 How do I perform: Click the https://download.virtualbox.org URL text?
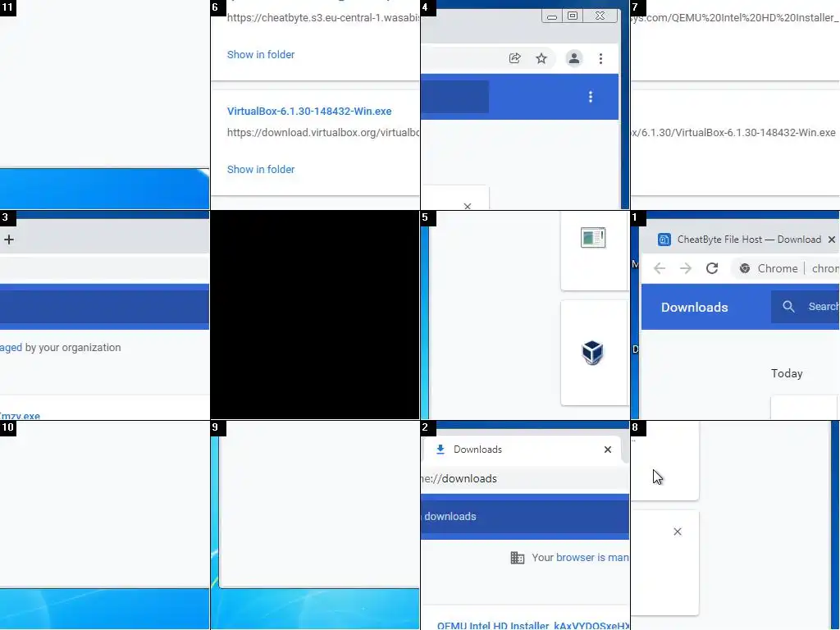point(323,133)
